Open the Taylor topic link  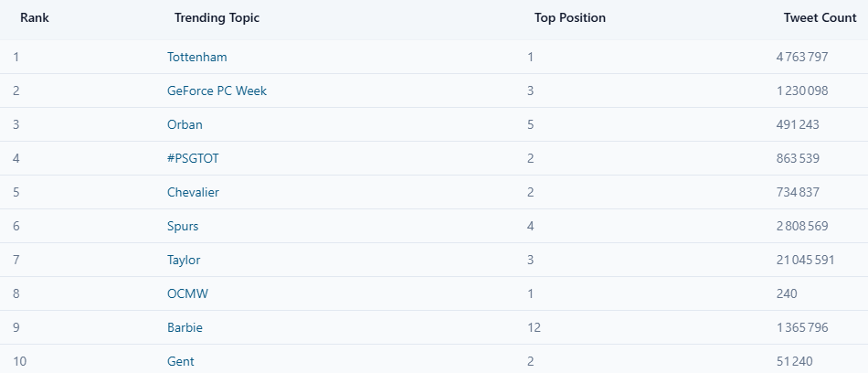184,260
